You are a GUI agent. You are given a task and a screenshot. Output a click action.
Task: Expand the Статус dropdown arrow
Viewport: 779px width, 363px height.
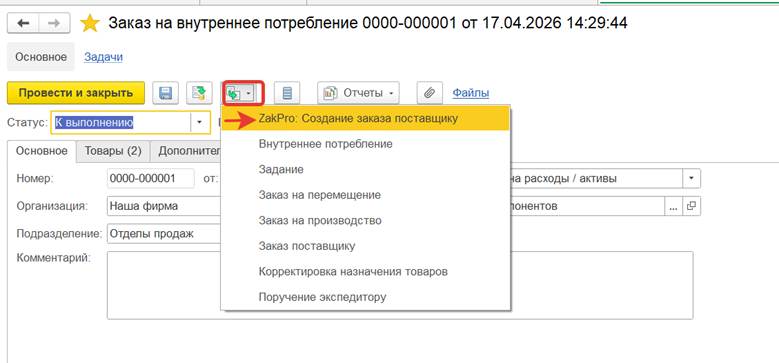(200, 122)
